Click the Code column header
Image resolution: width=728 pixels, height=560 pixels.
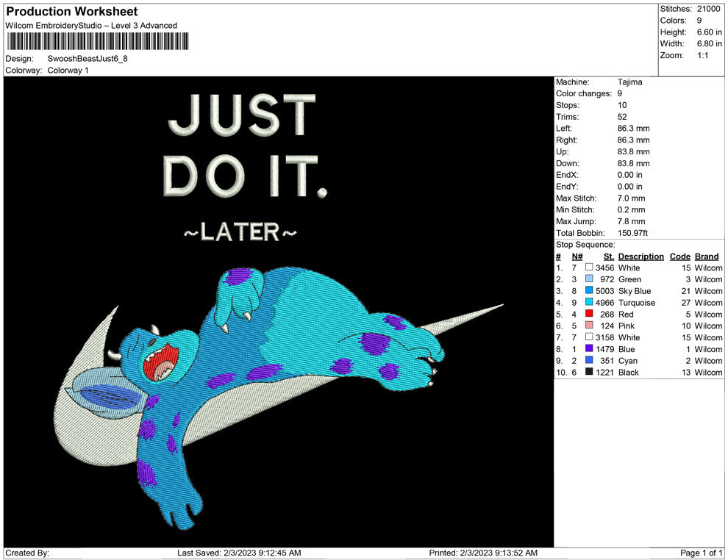(680, 256)
